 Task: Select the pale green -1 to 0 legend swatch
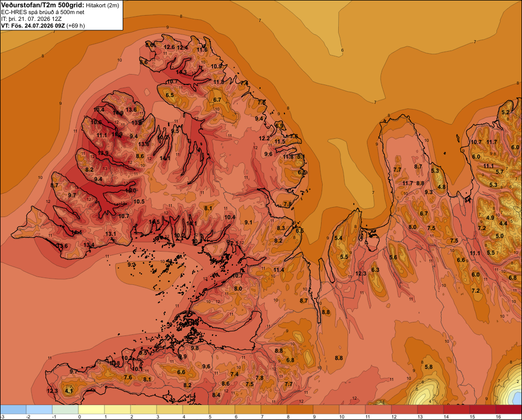pyautogui.click(x=65, y=410)
